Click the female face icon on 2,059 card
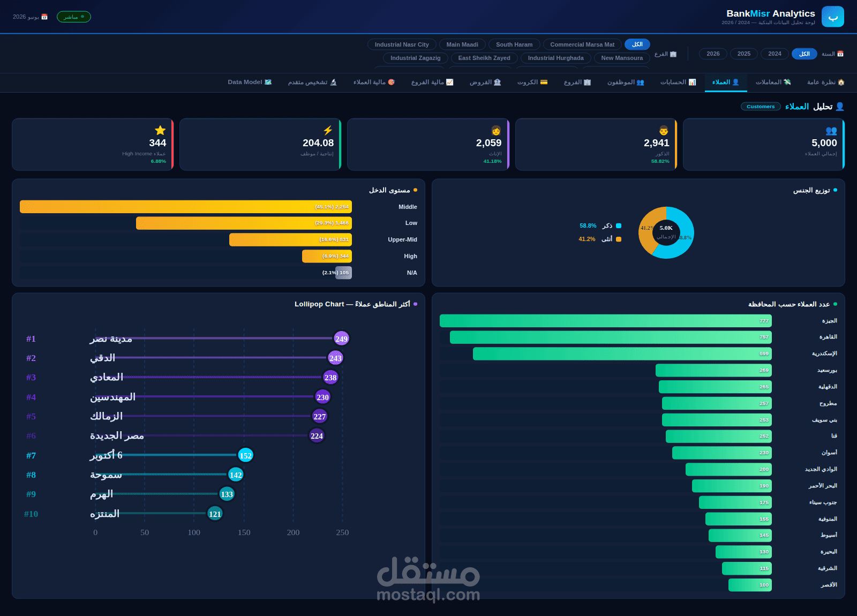Viewport: 857px width, 616px height. [496, 130]
